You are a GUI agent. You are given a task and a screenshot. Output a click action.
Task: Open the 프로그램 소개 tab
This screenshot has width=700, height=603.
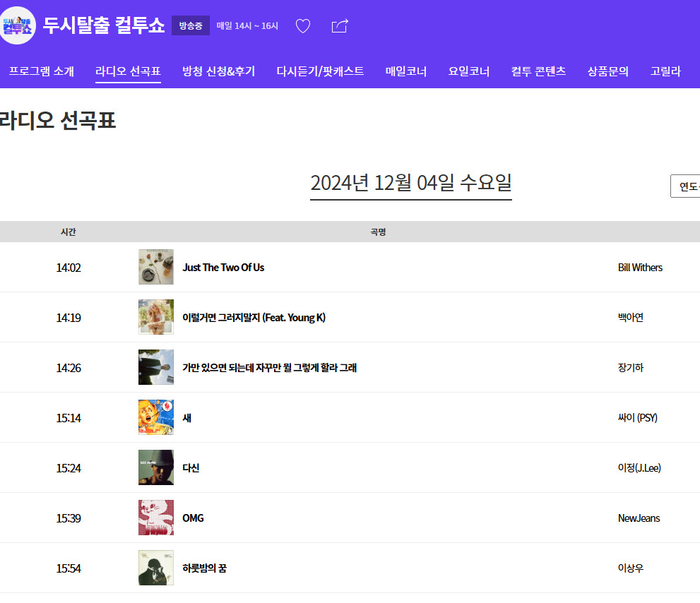pos(42,71)
